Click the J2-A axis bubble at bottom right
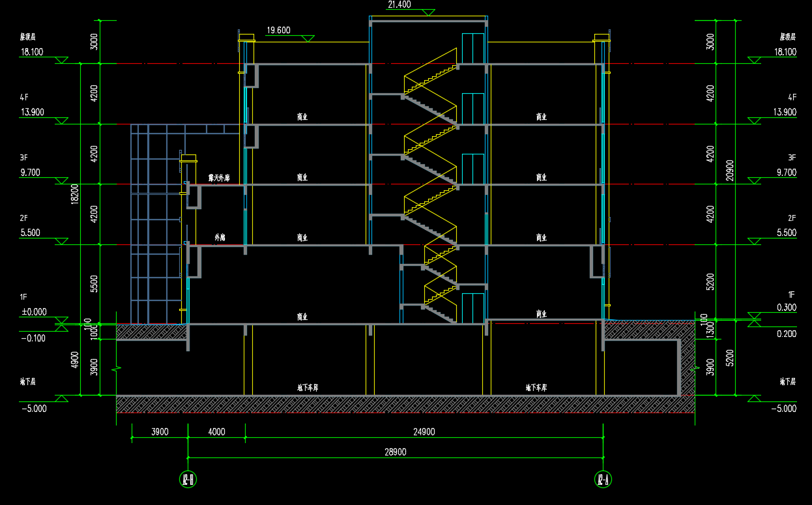812x505 pixels. (x=603, y=480)
